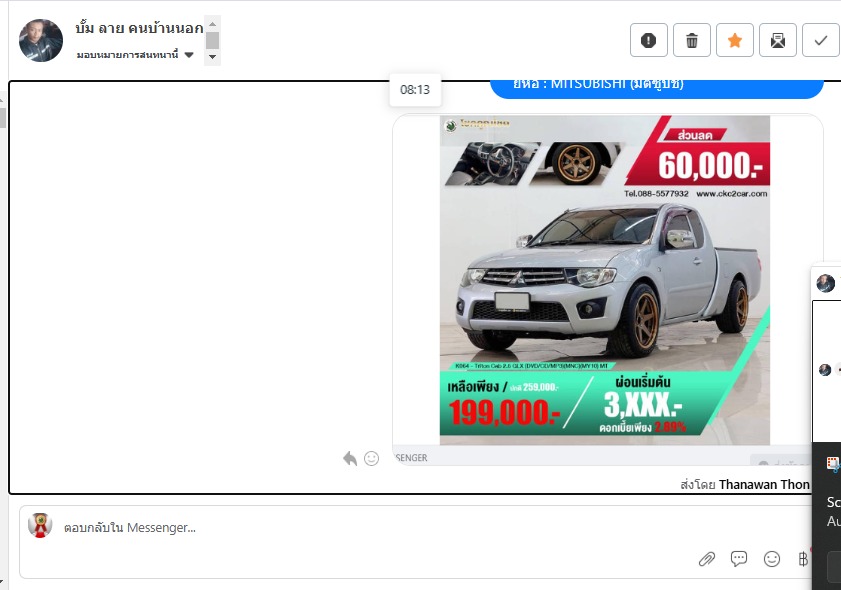Click the avatar in the popup at right edge
841x590 pixels.
coord(825,283)
